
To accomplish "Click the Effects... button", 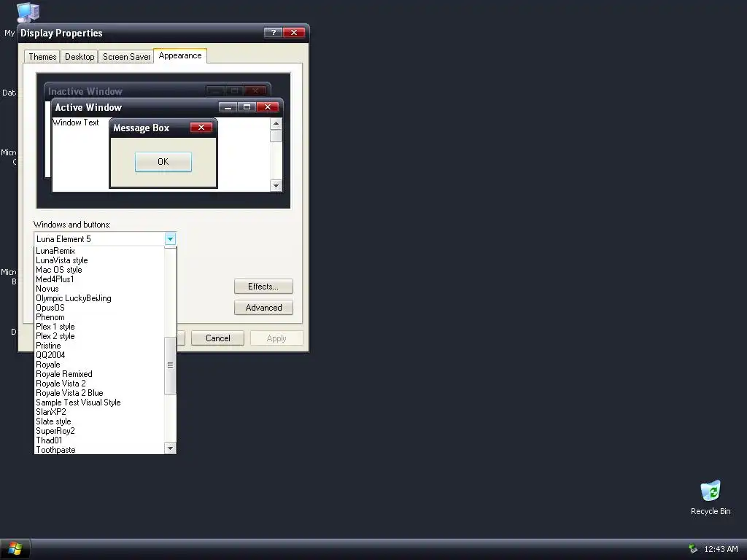I will (263, 286).
